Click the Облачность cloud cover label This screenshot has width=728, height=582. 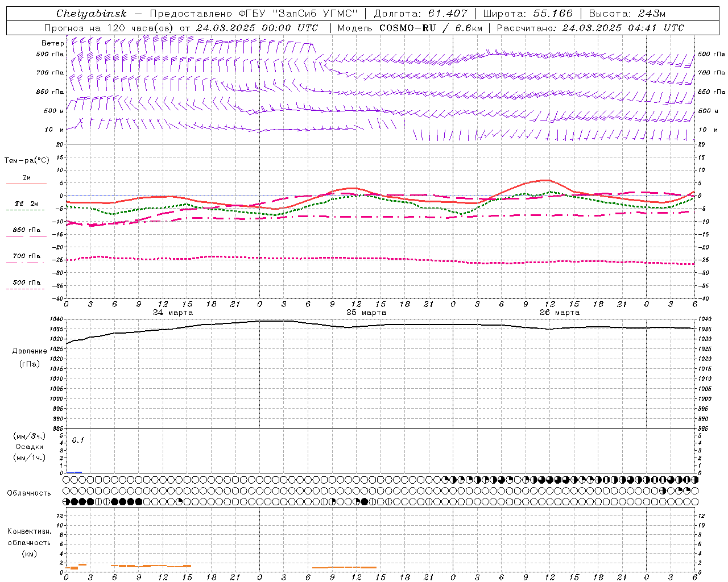[x=29, y=493]
